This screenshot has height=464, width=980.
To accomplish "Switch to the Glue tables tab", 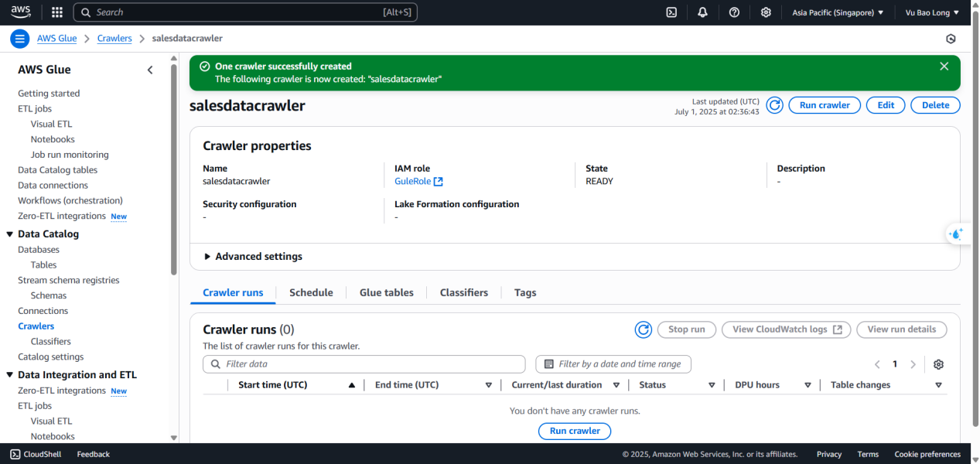I will [x=387, y=293].
